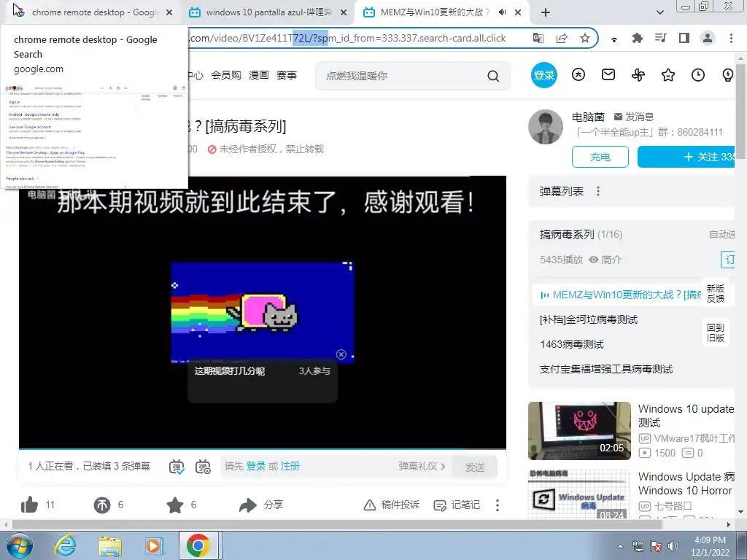Screen dimensions: 747x560
Task: Close the Nyan Cat overlay popup
Action: click(x=341, y=354)
